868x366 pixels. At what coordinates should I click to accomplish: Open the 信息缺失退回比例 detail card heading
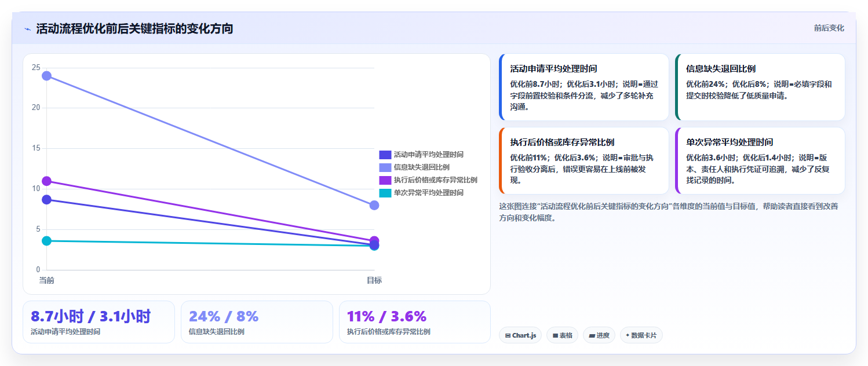point(721,68)
